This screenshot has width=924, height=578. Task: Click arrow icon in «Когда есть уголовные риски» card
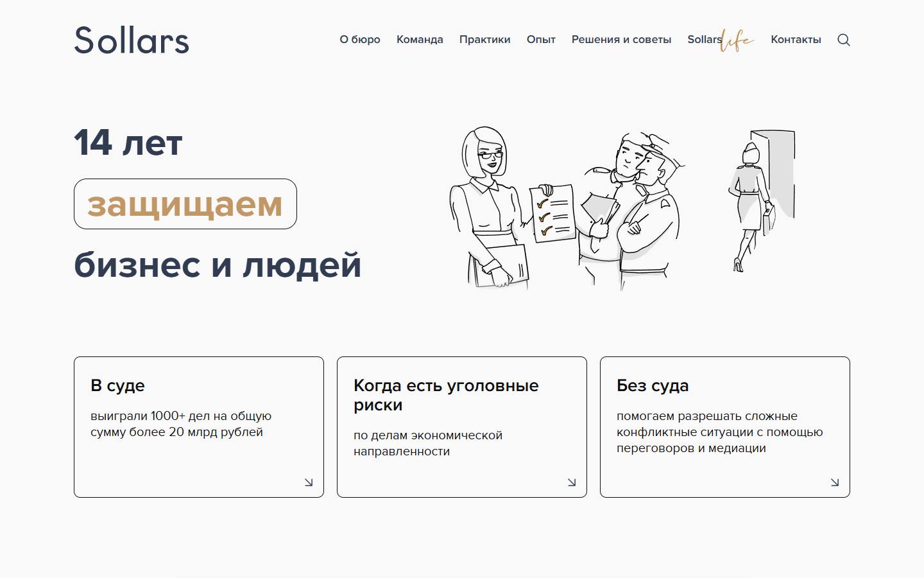572,482
